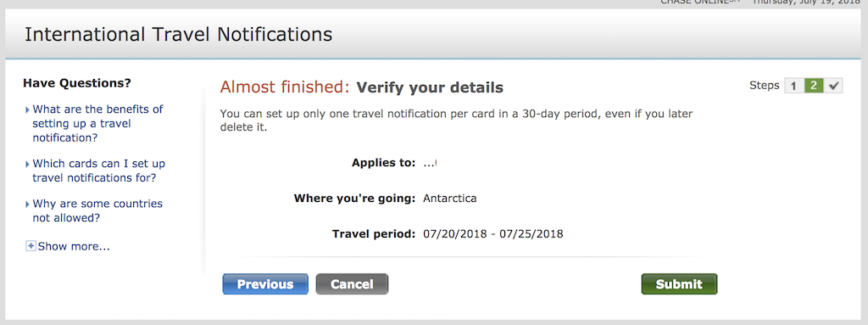The width and height of the screenshot is (868, 325).
Task: Click the checkmark final step icon
Action: (833, 86)
